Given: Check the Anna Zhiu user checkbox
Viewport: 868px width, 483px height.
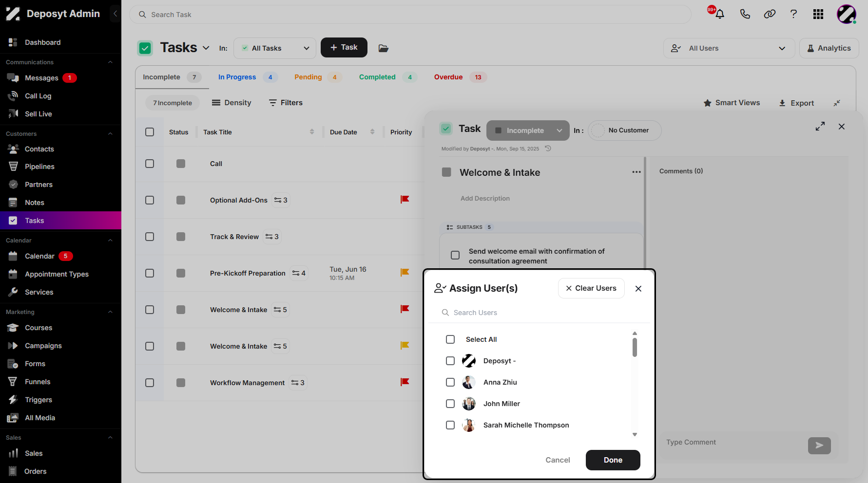Looking at the screenshot, I should click(450, 382).
